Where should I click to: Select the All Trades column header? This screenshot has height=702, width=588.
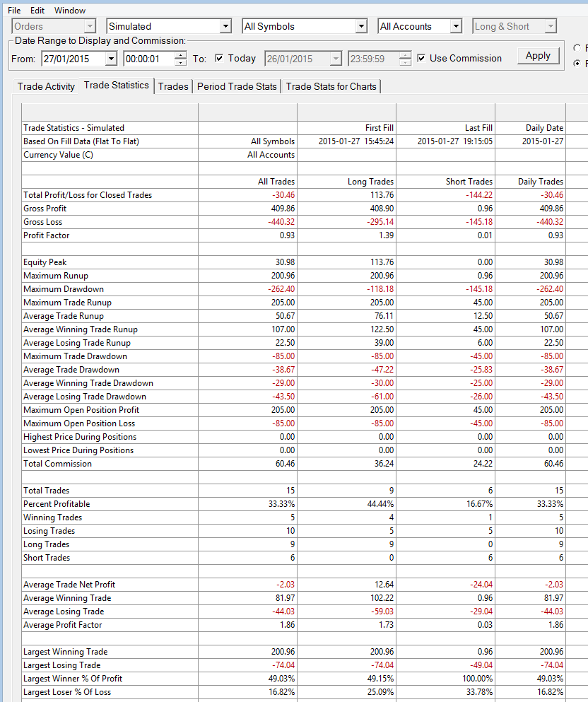click(276, 181)
